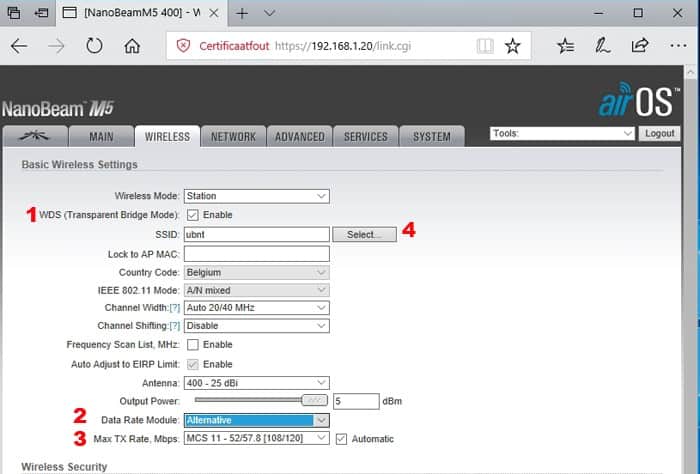The height and width of the screenshot is (474, 700).
Task: Open the Ubiquiti logo tab
Action: pyautogui.click(x=35, y=136)
